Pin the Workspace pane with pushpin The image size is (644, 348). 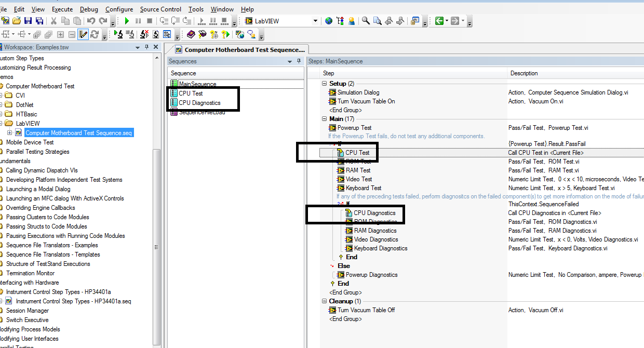point(147,47)
